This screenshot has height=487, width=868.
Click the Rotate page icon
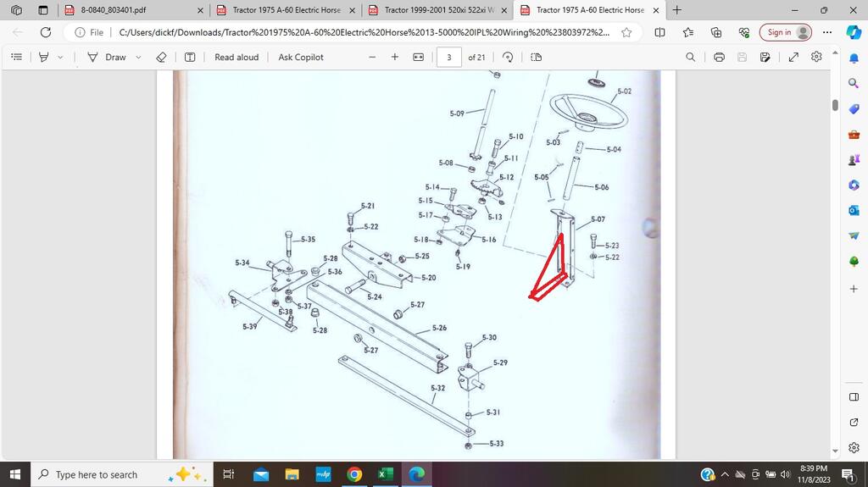508,57
